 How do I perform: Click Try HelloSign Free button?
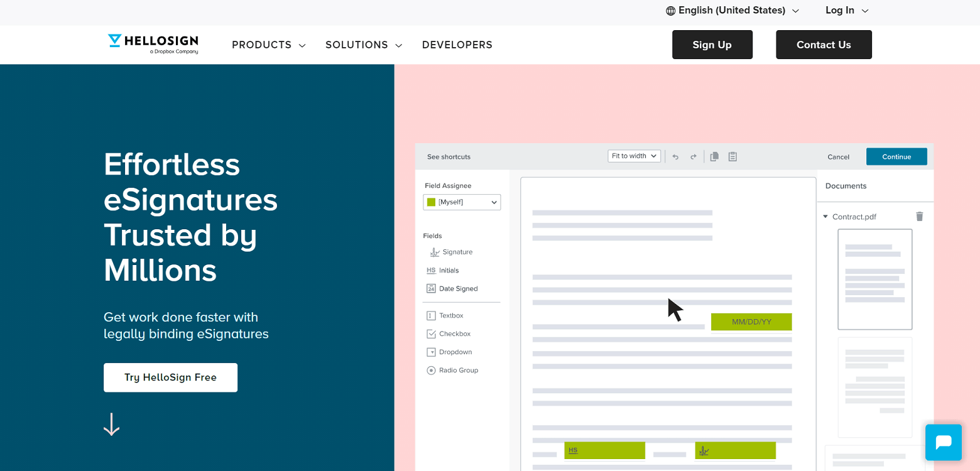[x=170, y=377]
